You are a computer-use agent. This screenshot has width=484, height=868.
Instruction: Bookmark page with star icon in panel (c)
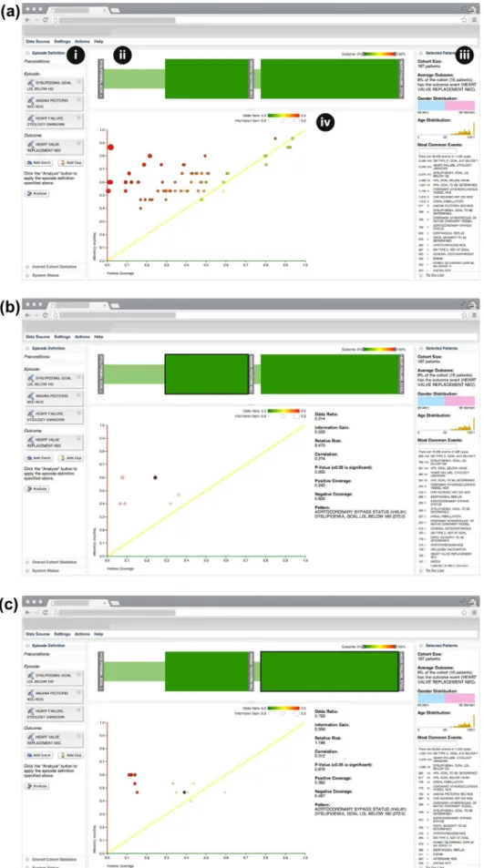pos(464,612)
